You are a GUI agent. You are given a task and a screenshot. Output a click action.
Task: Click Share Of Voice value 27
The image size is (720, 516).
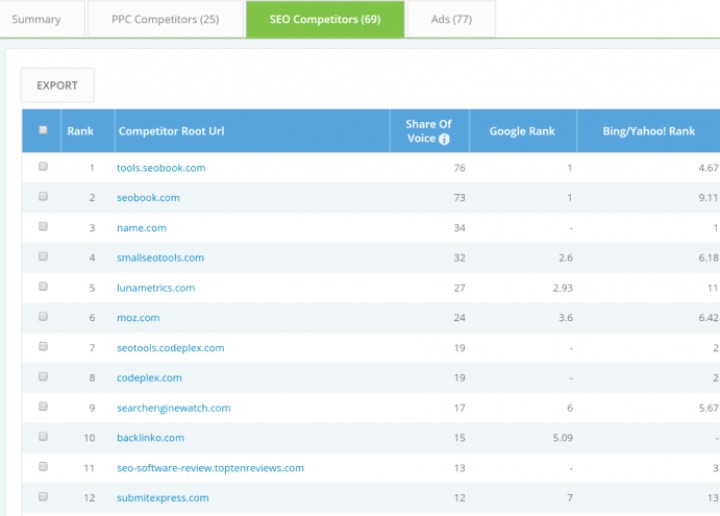coord(460,288)
